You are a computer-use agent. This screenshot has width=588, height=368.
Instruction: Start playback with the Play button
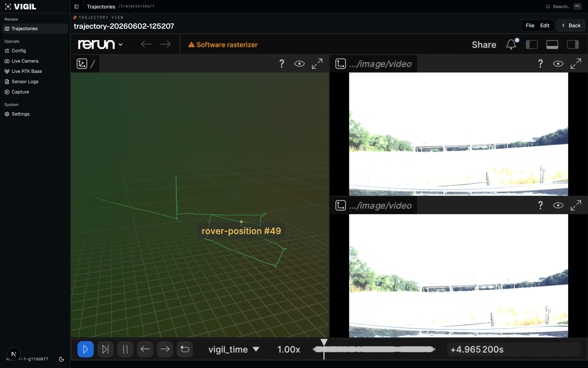click(85, 349)
